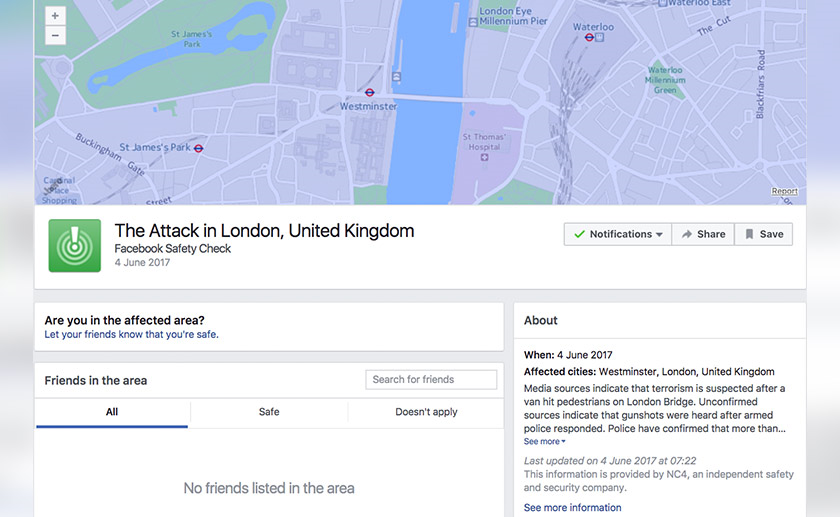Select the All friends tab
Screen dimensions: 840x517
[x=112, y=412]
